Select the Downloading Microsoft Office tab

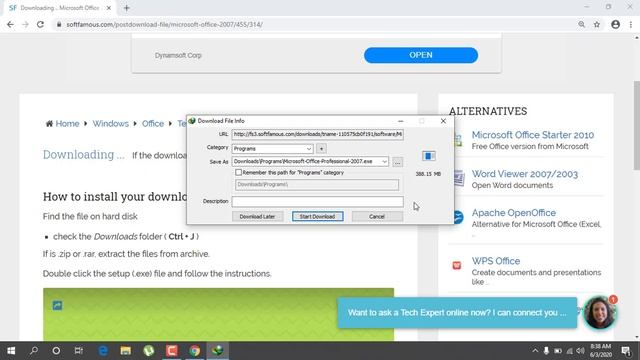point(60,8)
